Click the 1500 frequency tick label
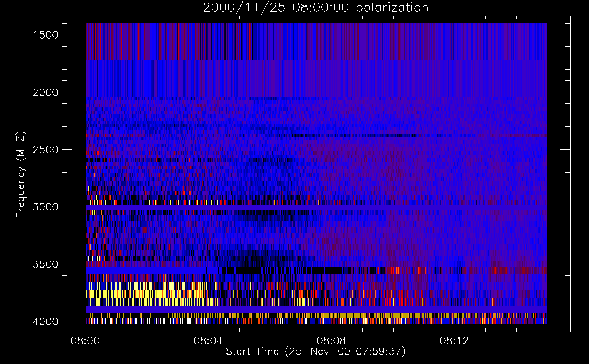 pos(46,35)
